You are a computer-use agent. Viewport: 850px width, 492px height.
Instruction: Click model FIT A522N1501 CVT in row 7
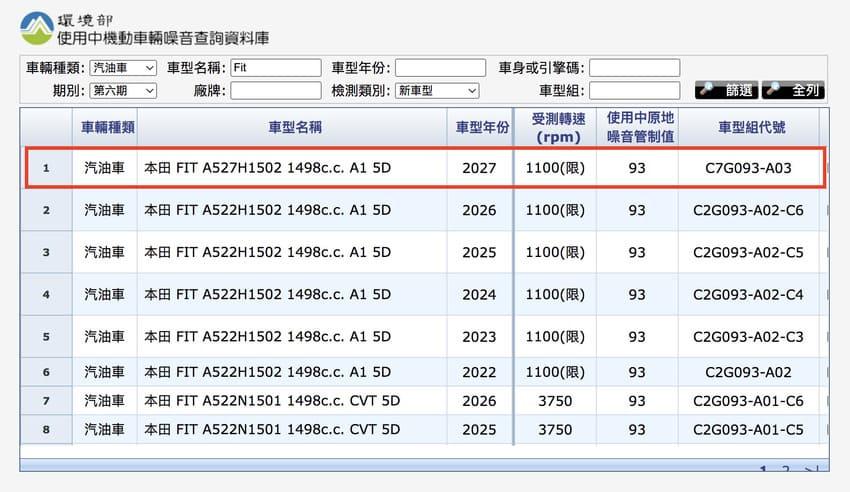click(272, 401)
